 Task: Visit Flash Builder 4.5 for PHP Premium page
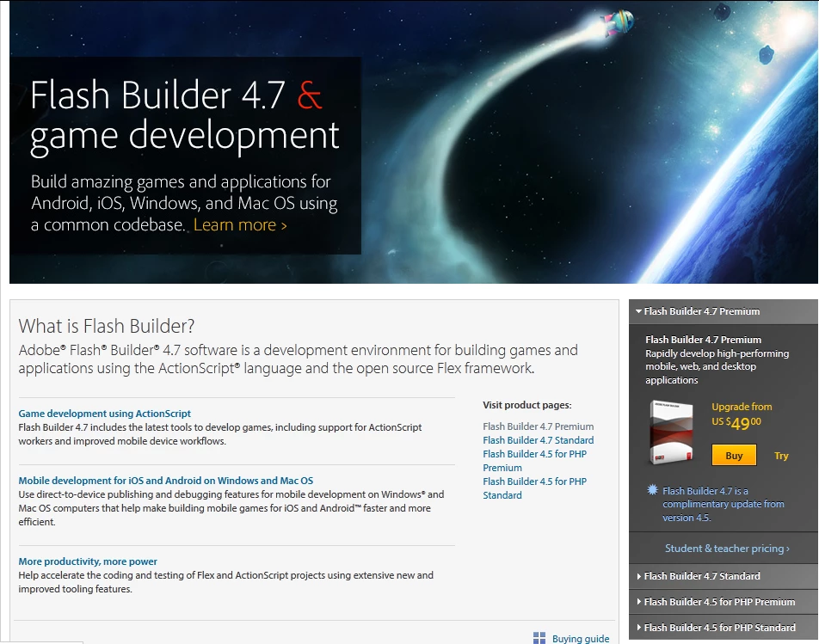click(534, 461)
